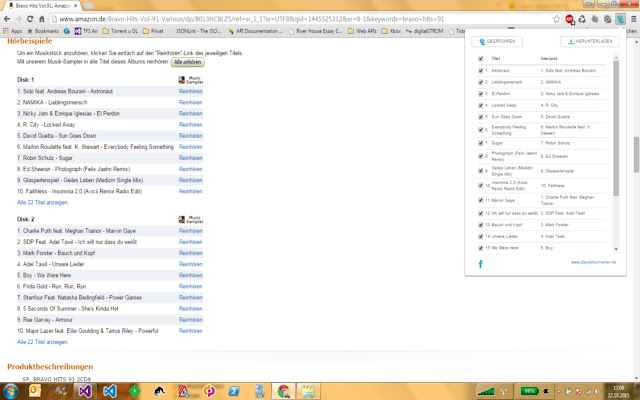
Task: Uncheck the Marvin Gaye track checkbox
Action: click(480, 200)
